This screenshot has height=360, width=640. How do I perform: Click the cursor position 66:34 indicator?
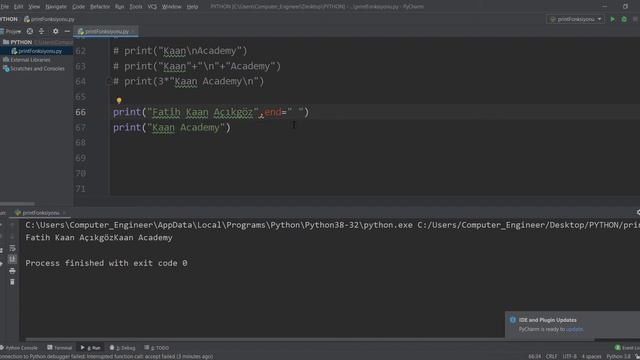[x=534, y=356]
